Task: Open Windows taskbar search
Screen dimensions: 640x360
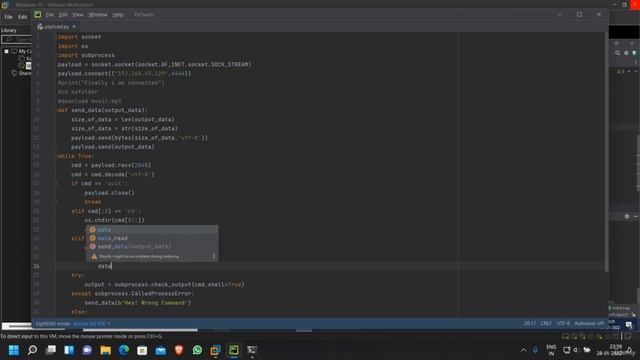Action: (x=32, y=350)
